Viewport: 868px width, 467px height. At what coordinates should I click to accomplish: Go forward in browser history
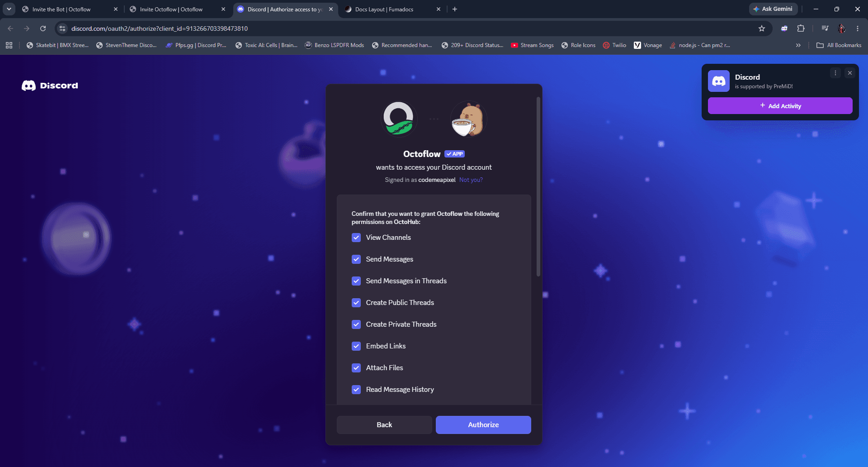[x=27, y=29]
